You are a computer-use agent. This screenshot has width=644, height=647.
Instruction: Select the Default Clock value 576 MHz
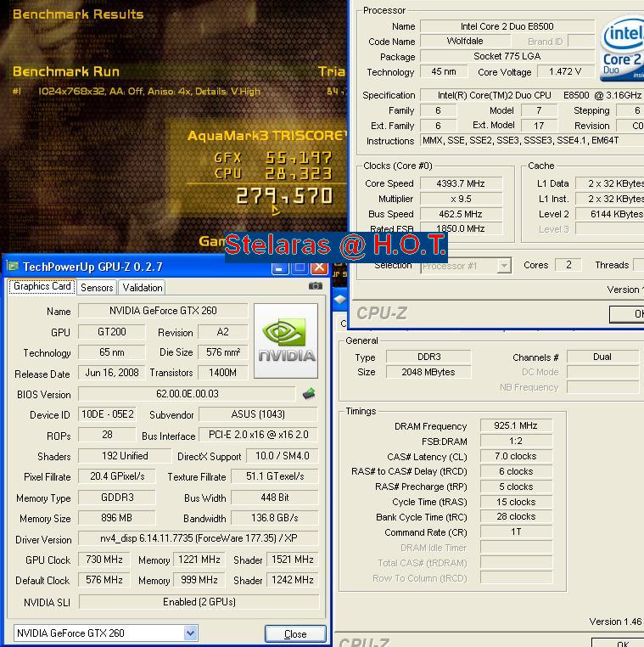click(x=104, y=580)
